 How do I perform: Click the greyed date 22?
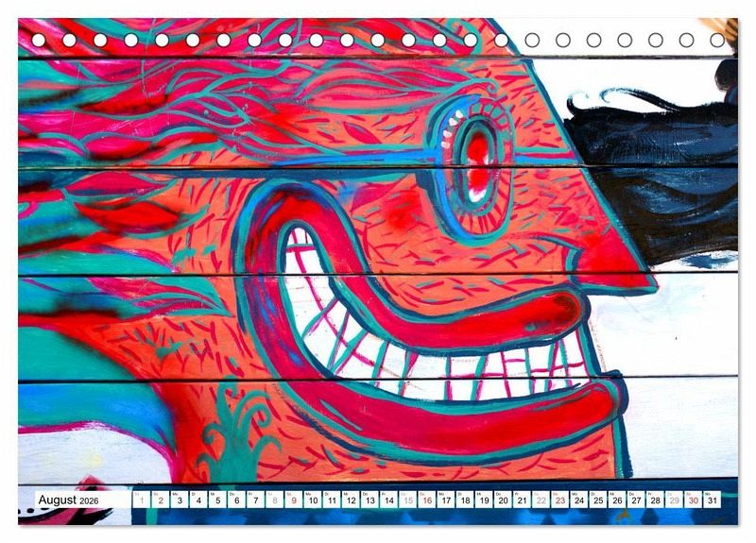click(x=541, y=500)
